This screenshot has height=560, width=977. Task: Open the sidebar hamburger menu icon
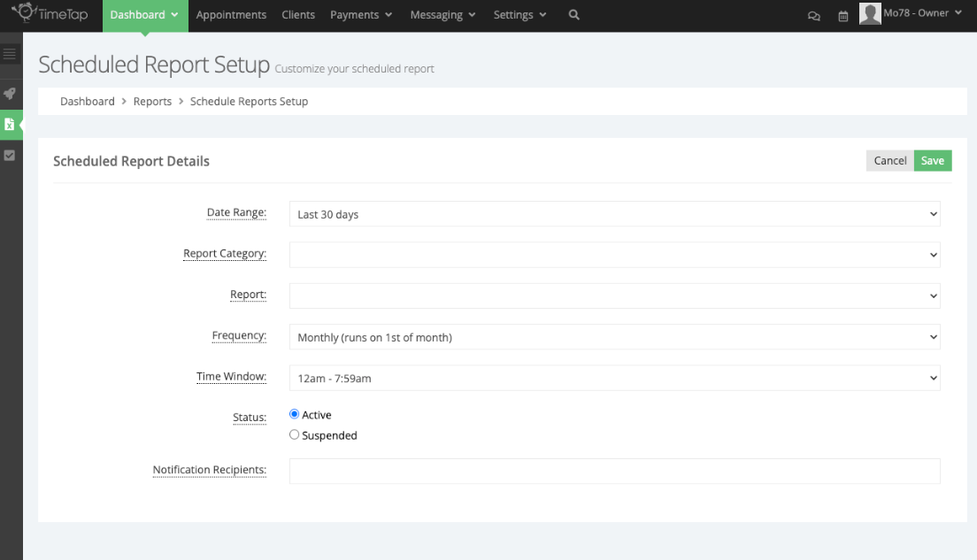(x=11, y=53)
